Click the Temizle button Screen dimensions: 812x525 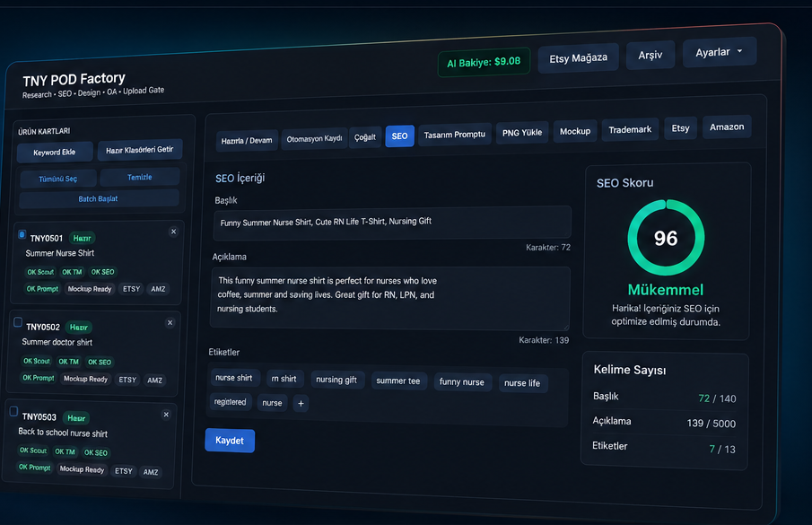140,177
